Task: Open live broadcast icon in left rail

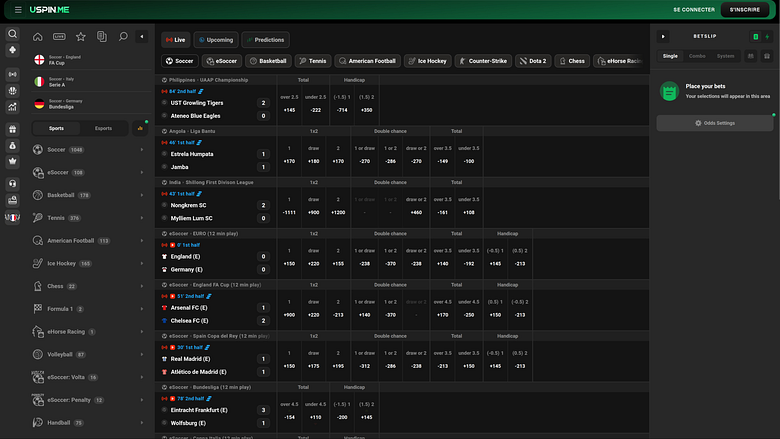Action: (x=12, y=74)
